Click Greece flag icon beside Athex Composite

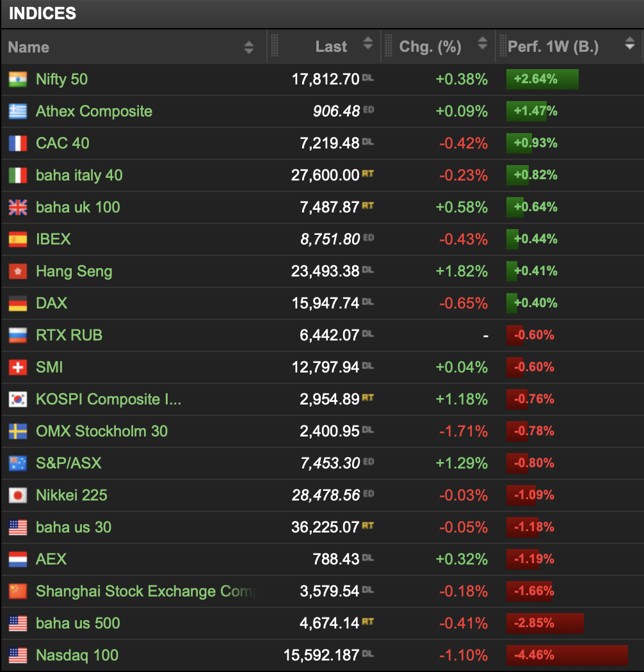coord(18,111)
